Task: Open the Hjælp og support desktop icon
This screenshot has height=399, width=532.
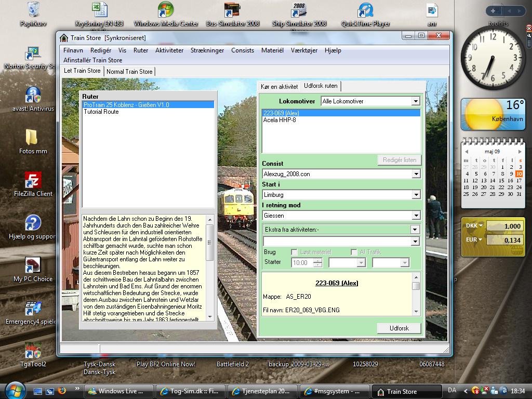Action: click(33, 227)
